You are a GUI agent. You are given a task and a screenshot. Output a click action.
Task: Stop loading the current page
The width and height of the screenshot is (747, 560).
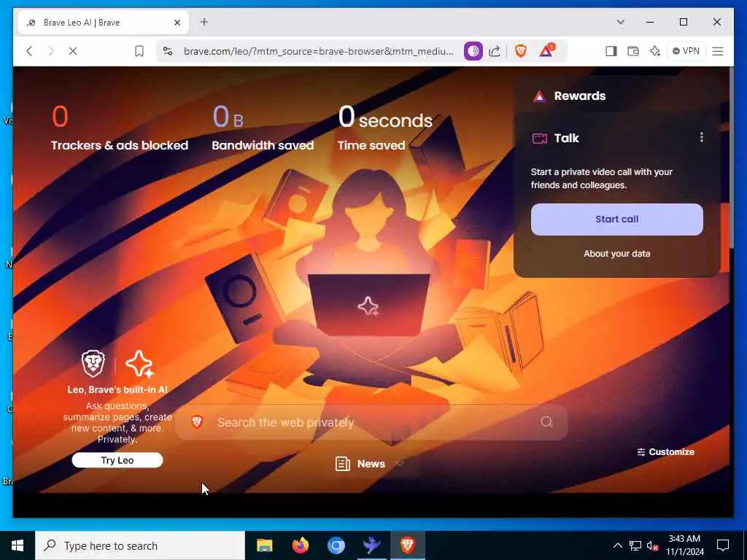tap(73, 51)
